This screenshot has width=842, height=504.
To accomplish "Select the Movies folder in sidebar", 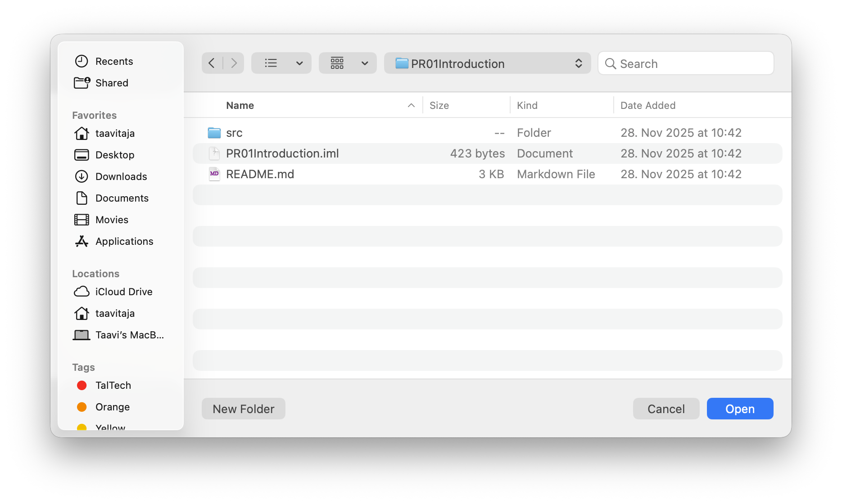I will click(112, 220).
